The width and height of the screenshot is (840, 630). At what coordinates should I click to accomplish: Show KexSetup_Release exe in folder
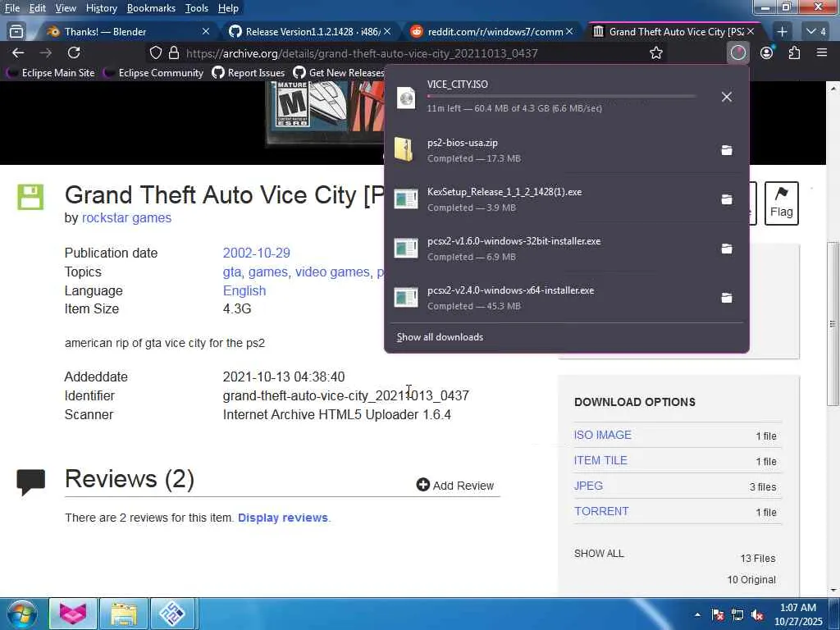point(727,199)
